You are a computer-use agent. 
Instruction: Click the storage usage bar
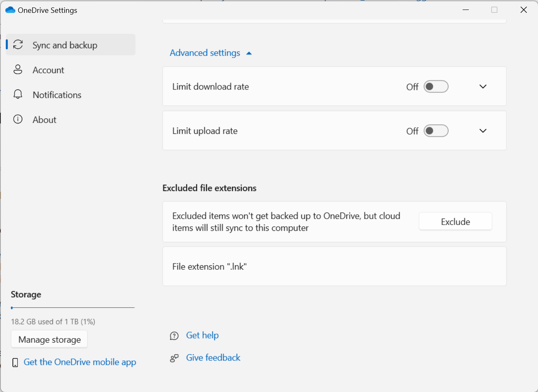pyautogui.click(x=72, y=307)
